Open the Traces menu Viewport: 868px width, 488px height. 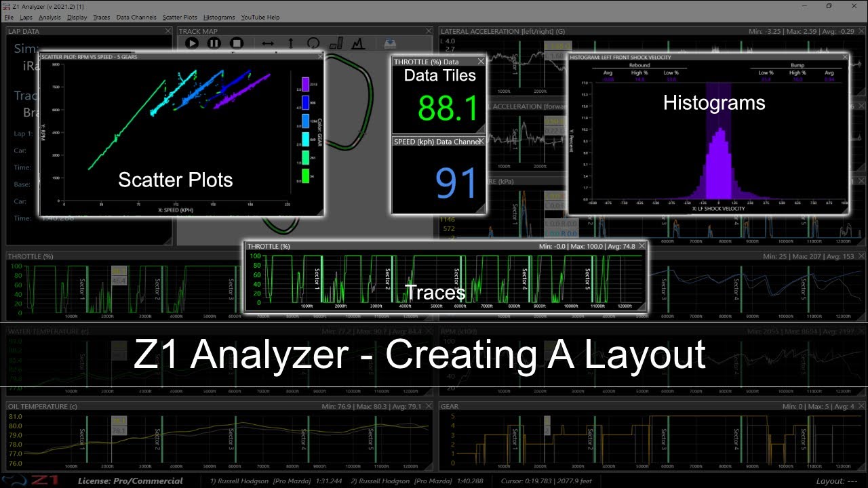pos(102,17)
